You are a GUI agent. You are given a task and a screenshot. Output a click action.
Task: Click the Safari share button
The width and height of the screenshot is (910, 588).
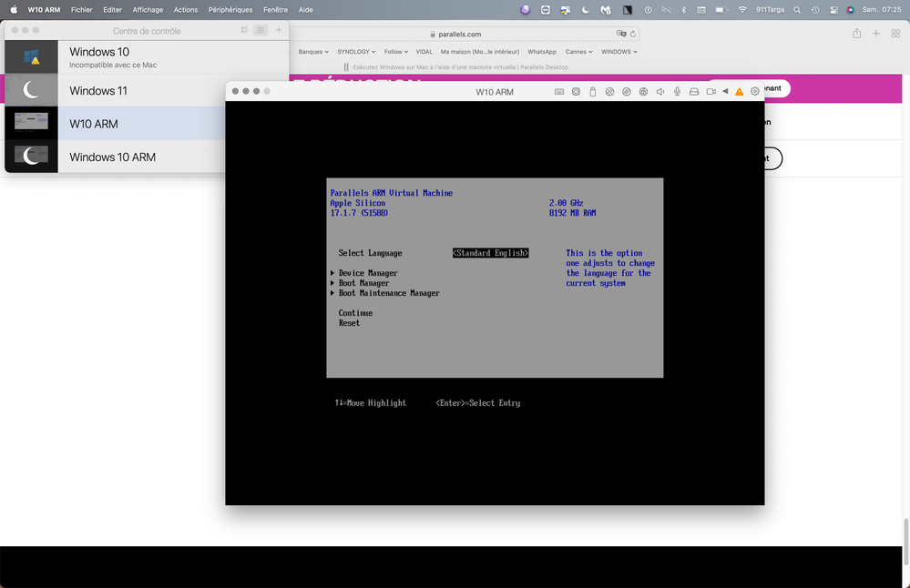pos(856,33)
